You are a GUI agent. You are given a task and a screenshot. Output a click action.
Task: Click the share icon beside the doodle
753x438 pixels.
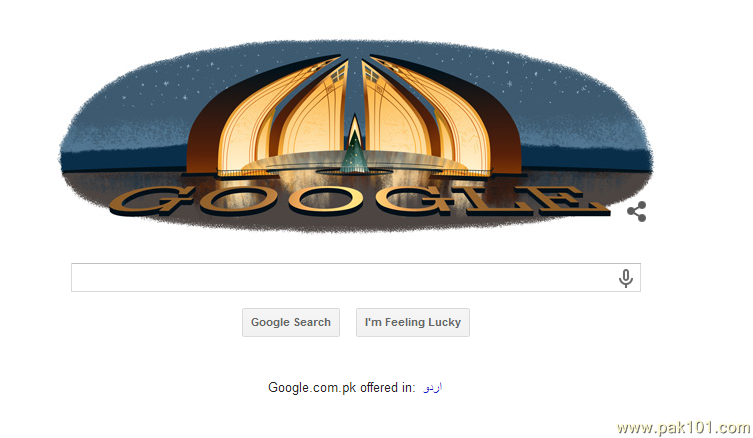click(636, 211)
